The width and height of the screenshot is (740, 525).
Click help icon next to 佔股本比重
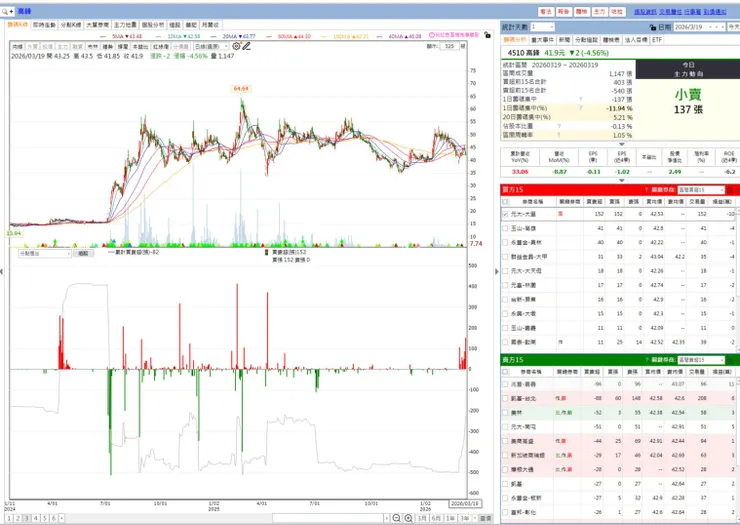tap(559, 126)
